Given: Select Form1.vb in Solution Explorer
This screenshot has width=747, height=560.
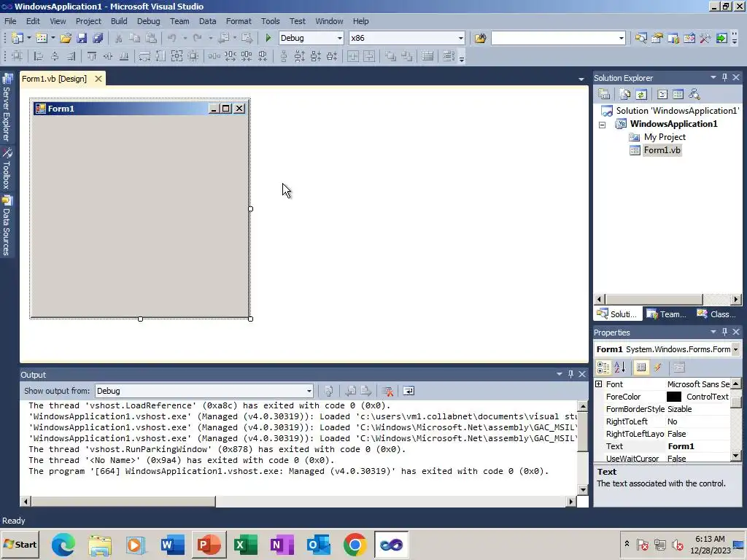Looking at the screenshot, I should [x=662, y=150].
